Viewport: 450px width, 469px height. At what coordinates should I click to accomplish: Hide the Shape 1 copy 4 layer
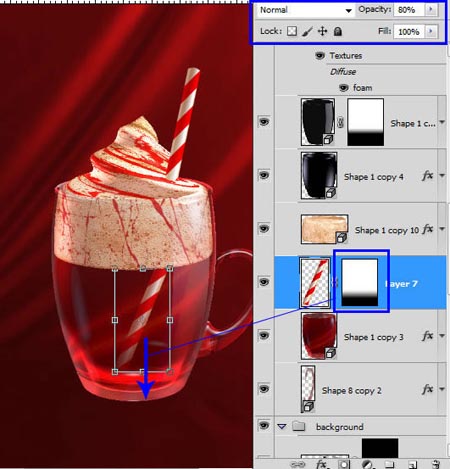[264, 175]
